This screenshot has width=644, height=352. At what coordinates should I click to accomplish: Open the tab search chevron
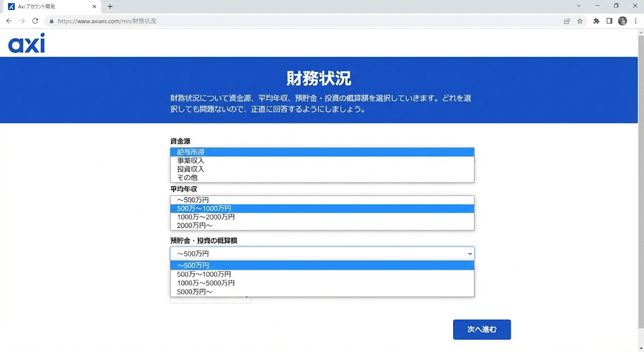pos(579,6)
